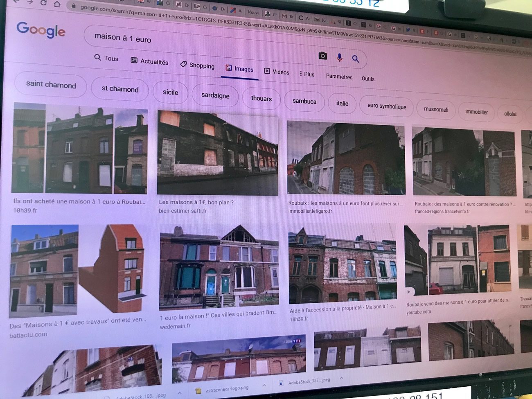Viewport: 532px width, 399px height.
Task: Click the browser home icon
Action: 57,4
